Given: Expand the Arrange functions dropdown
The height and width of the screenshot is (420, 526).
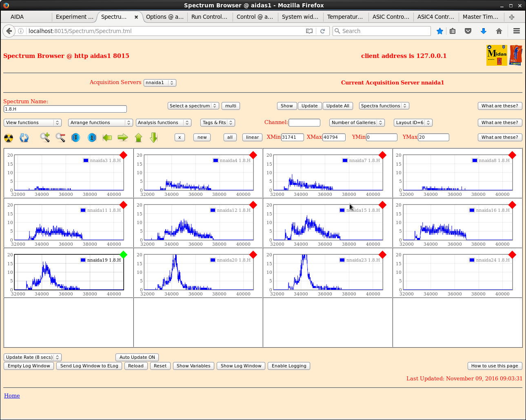Looking at the screenshot, I should (100, 122).
